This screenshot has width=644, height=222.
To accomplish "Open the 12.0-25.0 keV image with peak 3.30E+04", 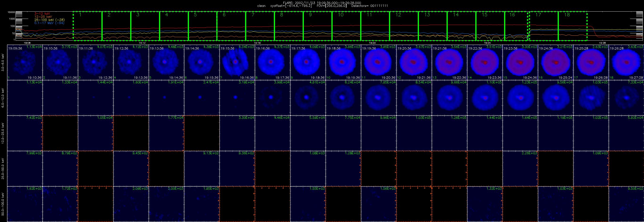I will tap(237, 133).
